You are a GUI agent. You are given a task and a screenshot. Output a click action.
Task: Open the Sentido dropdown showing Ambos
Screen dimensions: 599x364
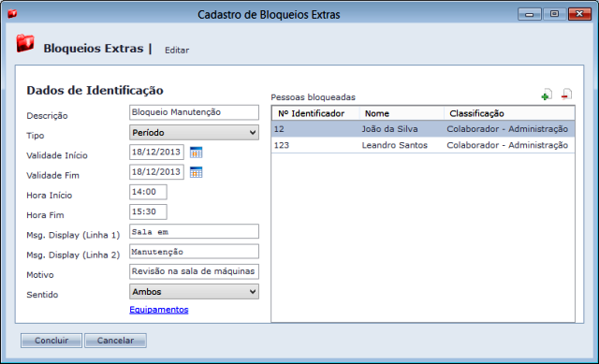point(194,291)
